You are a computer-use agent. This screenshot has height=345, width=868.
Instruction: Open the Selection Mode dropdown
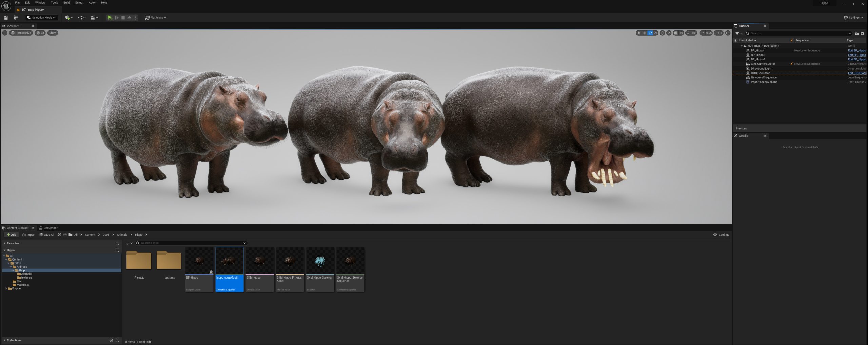41,18
